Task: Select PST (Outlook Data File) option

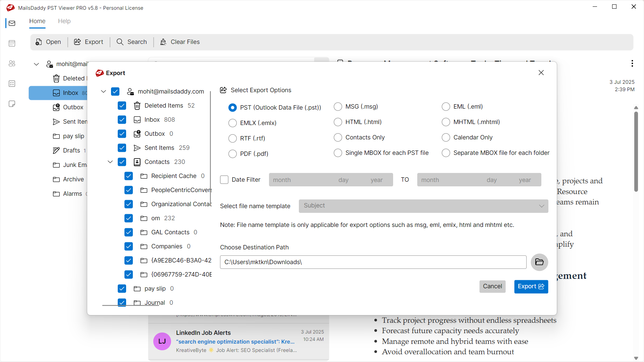Action: tap(232, 108)
